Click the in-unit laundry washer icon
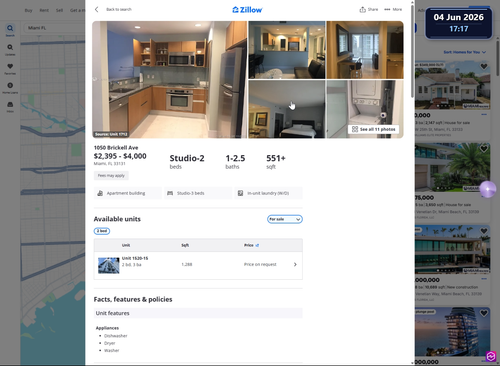Image resolution: width=500 pixels, height=366 pixels. [240, 193]
